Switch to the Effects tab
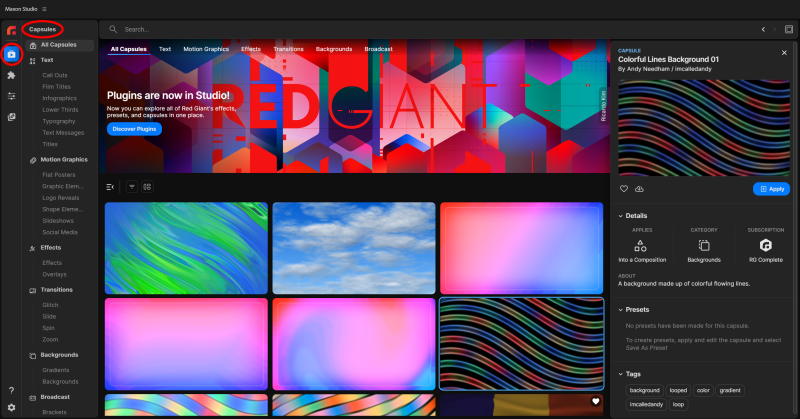Image resolution: width=800 pixels, height=419 pixels. click(x=251, y=49)
